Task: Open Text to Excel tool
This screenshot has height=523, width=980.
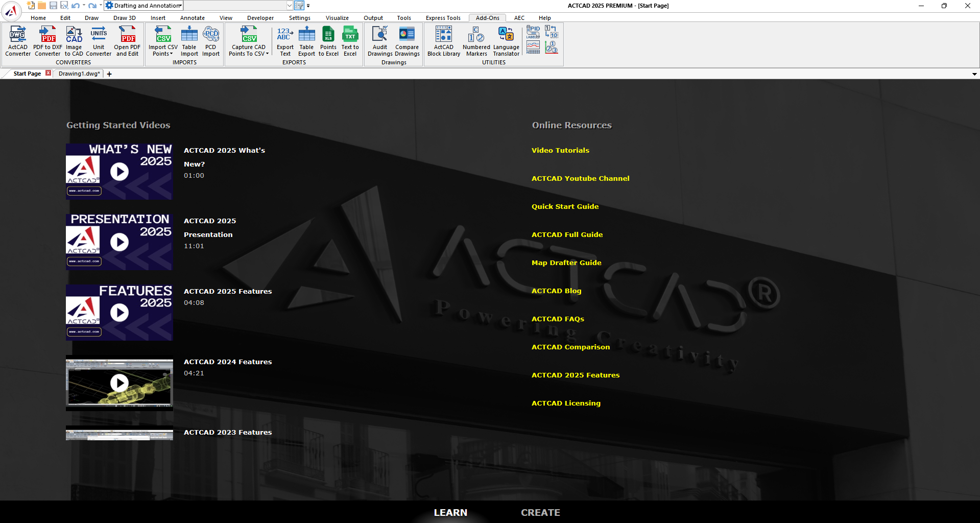Action: pos(350,41)
